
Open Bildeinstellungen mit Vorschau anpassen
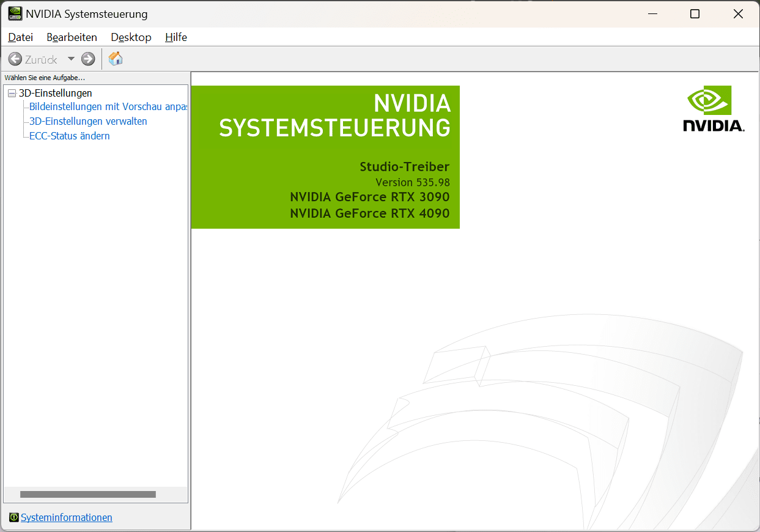(x=108, y=106)
